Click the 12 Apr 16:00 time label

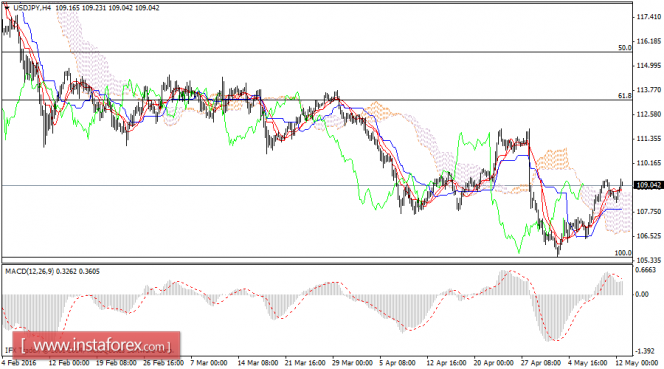[446, 363]
